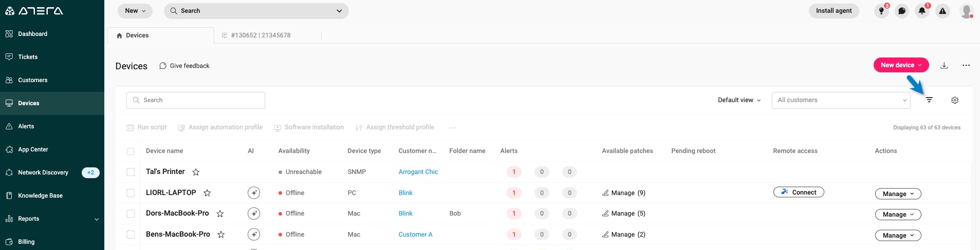Manage 9 patches for LIORL-LAPTOP
The width and height of the screenshot is (980, 250).
[x=623, y=193]
